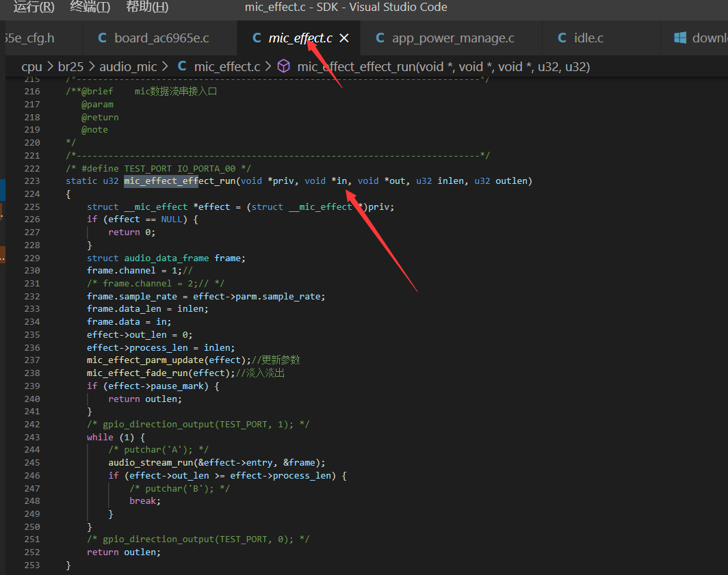The height and width of the screenshot is (575, 728).
Task: Click the 'break;' statement
Action: click(145, 501)
